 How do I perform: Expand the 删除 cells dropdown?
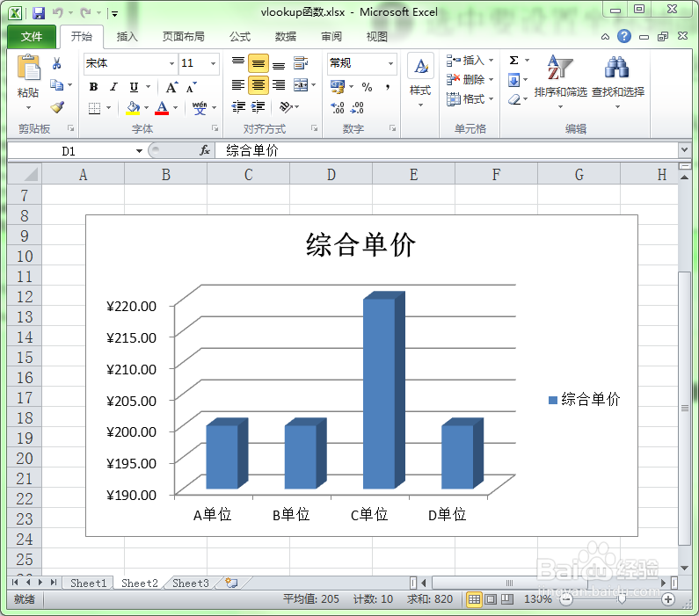(491, 80)
